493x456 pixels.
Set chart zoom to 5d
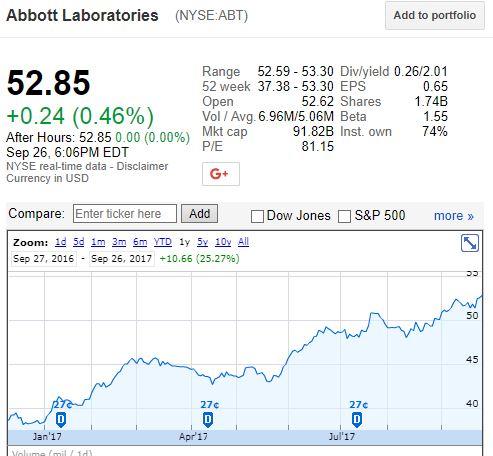pos(79,242)
